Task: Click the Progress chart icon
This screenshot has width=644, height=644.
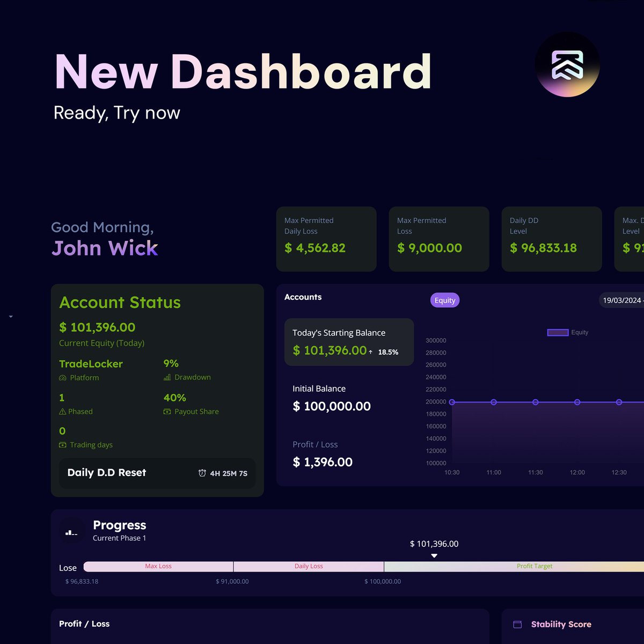Action: 71,531
